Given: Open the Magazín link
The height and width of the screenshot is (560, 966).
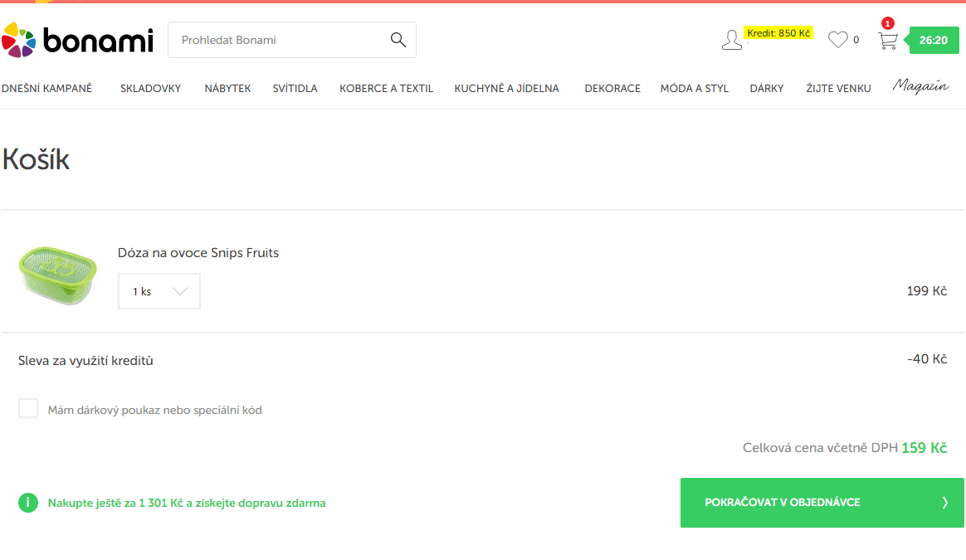Looking at the screenshot, I should click(920, 86).
